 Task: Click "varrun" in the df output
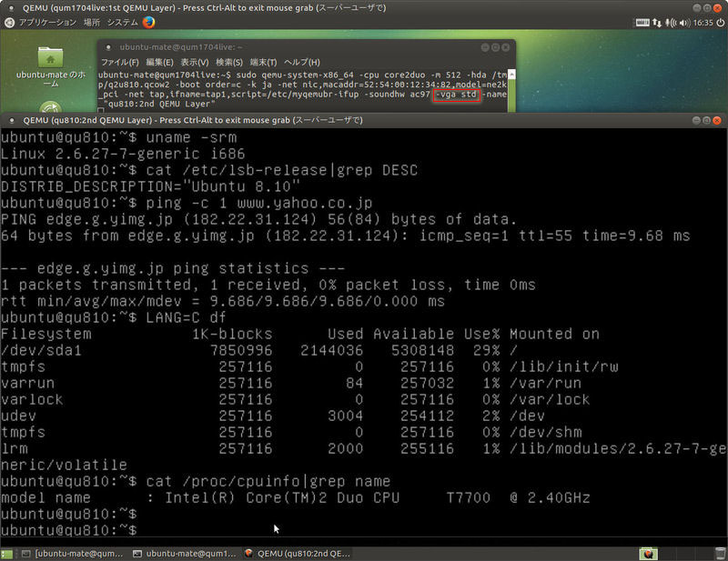(28, 384)
